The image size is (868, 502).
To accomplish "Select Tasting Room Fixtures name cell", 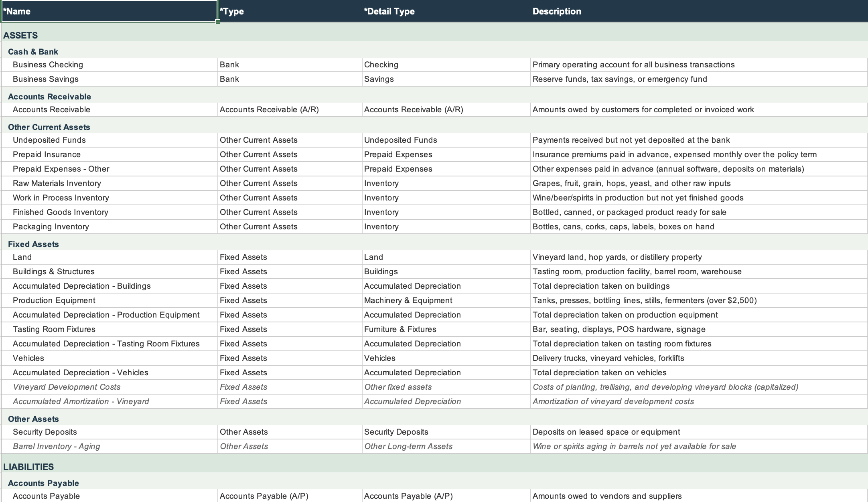I will (110, 329).
